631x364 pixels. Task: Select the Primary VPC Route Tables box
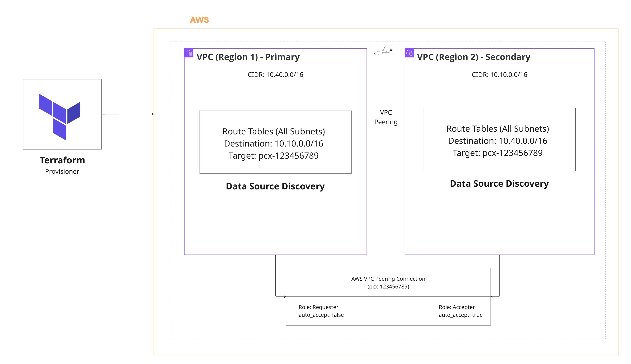275,142
